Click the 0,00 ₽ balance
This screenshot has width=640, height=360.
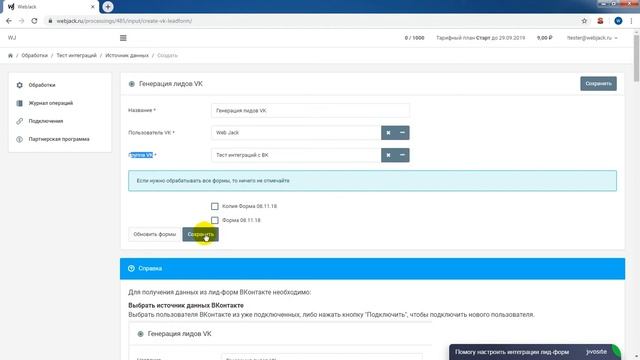click(x=544, y=38)
